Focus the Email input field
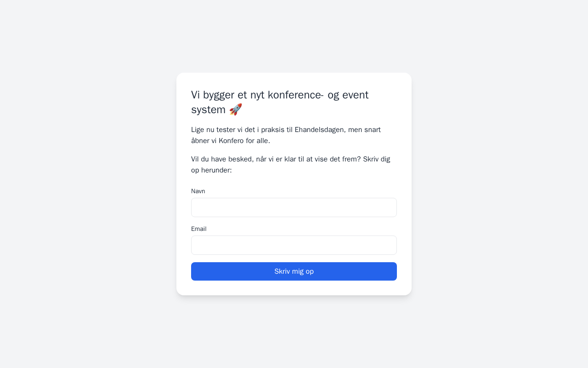Screen dimensions: 588x368 pyautogui.click(x=294, y=245)
